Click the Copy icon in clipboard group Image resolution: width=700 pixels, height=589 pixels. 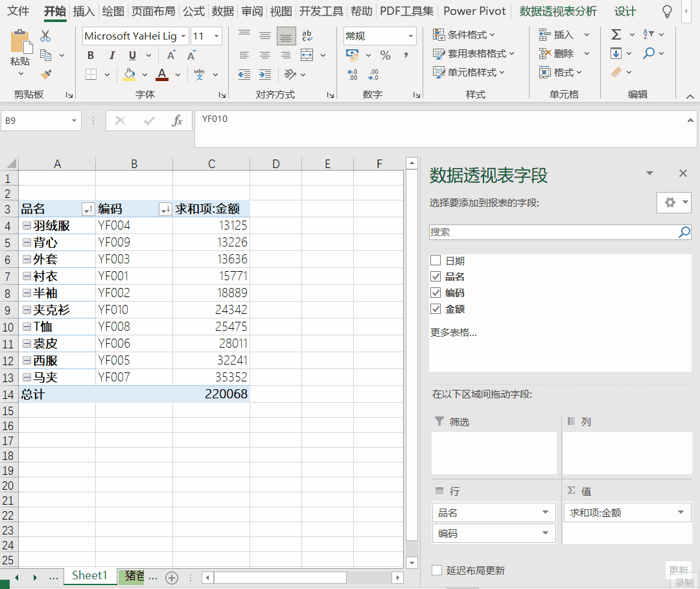click(45, 55)
